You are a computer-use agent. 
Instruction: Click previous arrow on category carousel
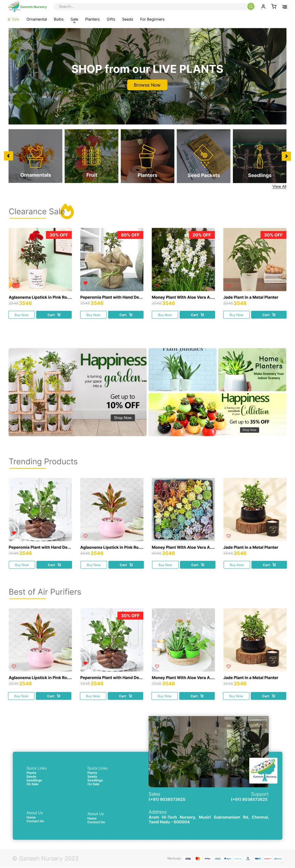point(9,156)
